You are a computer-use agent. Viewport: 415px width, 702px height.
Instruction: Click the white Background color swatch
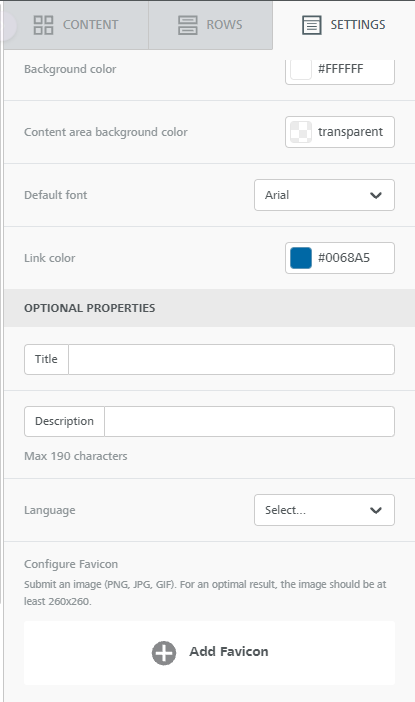coord(301,69)
